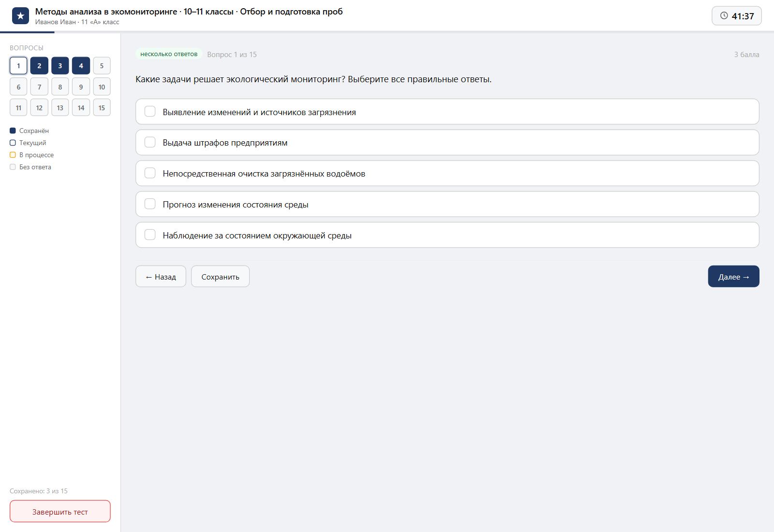This screenshot has width=774, height=532.
Task: Click the clock icon in the timer
Action: coord(724,15)
